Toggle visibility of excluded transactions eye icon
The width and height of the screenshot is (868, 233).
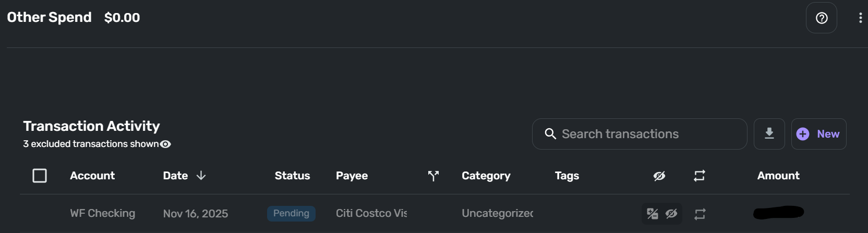[165, 144]
